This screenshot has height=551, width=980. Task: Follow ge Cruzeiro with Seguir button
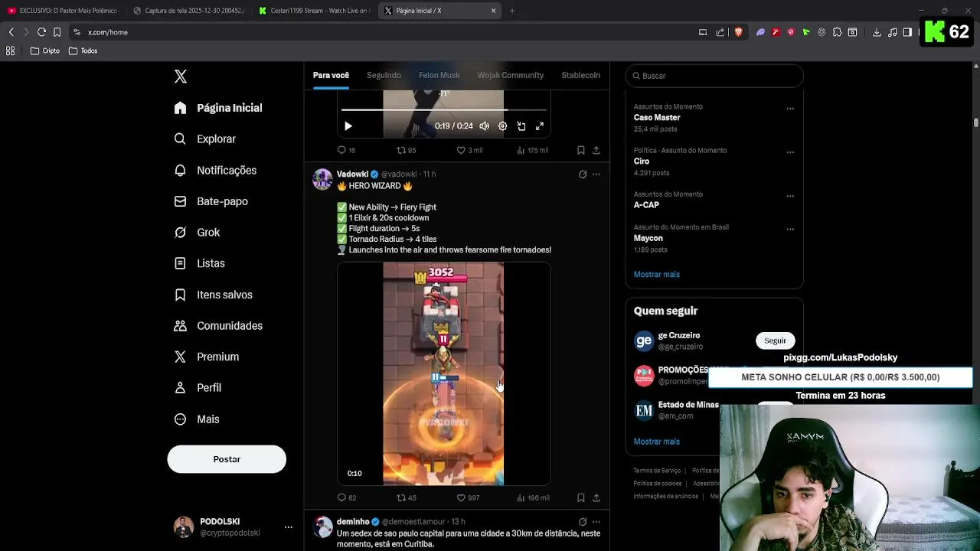[775, 341]
